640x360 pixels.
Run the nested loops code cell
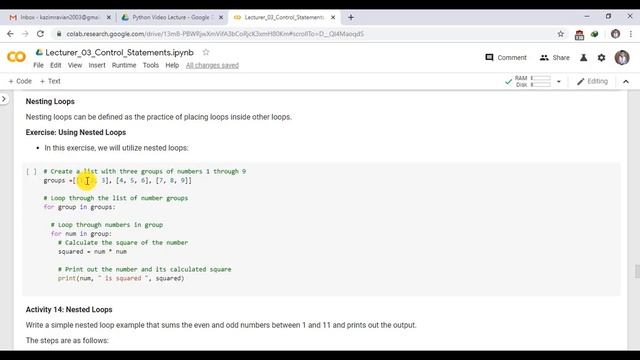31,171
